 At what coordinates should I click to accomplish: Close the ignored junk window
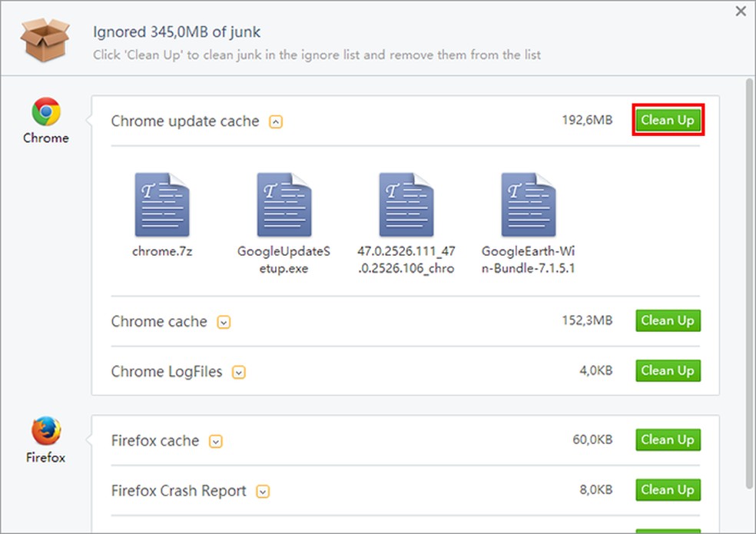(x=741, y=11)
